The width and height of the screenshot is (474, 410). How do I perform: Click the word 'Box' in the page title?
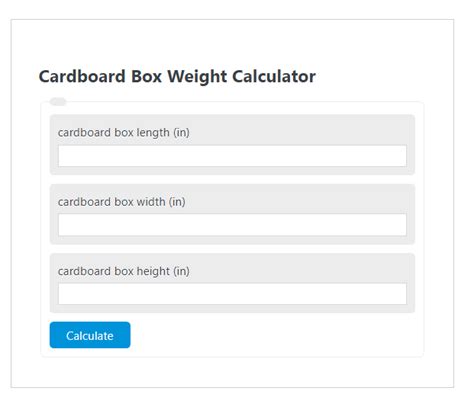tap(146, 76)
